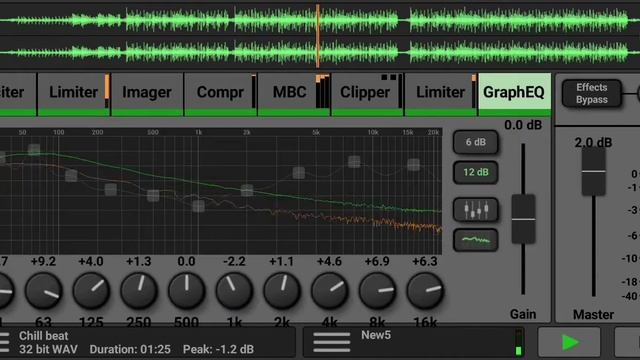
Task: Click the GraphEQ Gain slider handle
Action: (523, 219)
